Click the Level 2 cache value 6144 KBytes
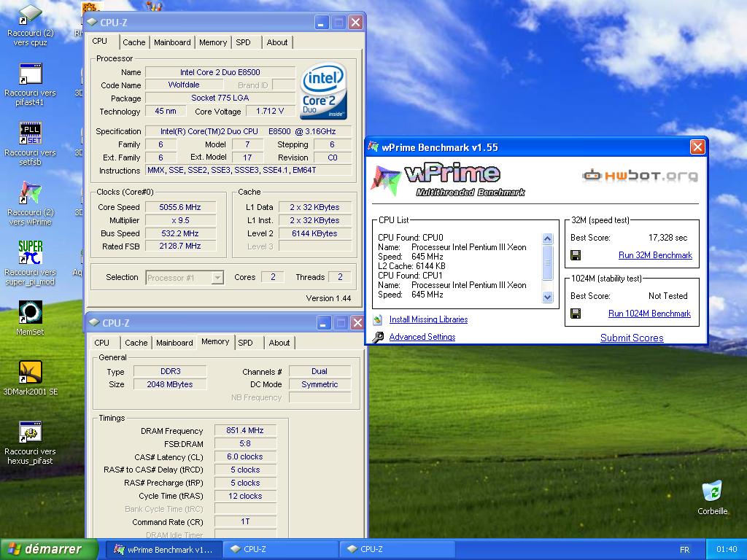Image resolution: width=747 pixels, height=560 pixels. click(314, 233)
